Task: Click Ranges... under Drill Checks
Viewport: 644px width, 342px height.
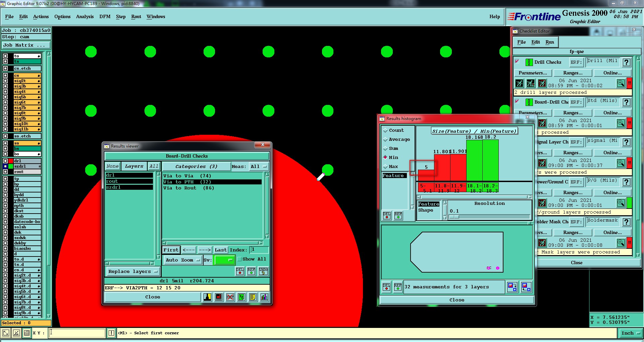Action: (573, 73)
